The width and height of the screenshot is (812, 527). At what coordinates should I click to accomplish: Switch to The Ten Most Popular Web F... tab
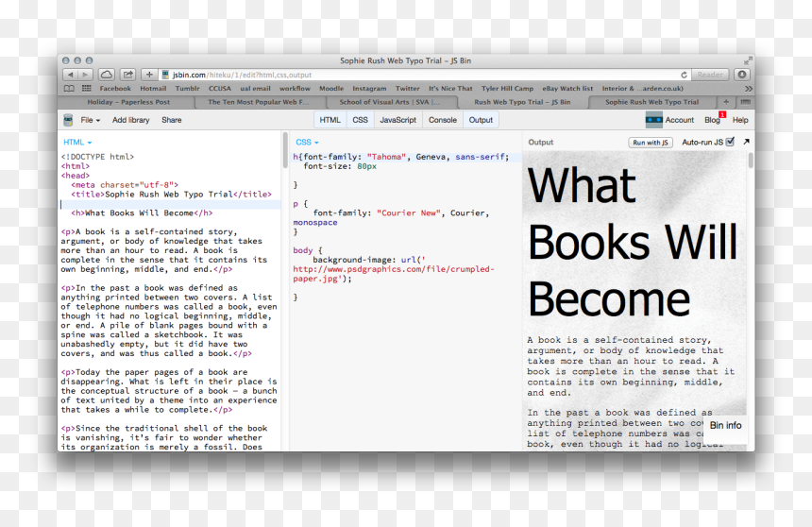259,102
